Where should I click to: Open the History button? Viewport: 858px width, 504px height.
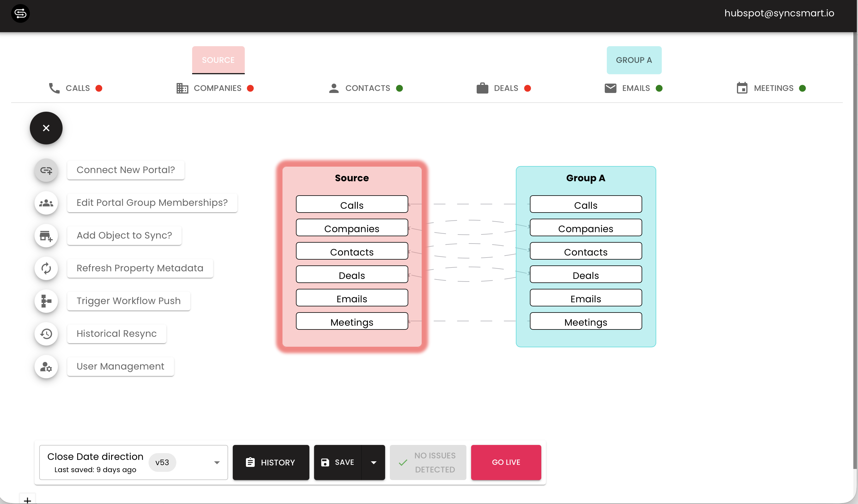tap(271, 462)
